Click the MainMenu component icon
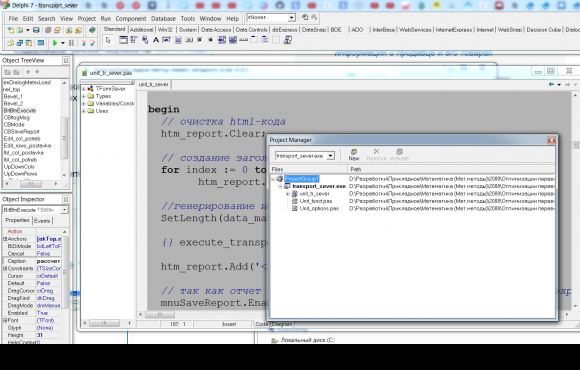Viewport: 580px width, 370px height. pos(134,40)
